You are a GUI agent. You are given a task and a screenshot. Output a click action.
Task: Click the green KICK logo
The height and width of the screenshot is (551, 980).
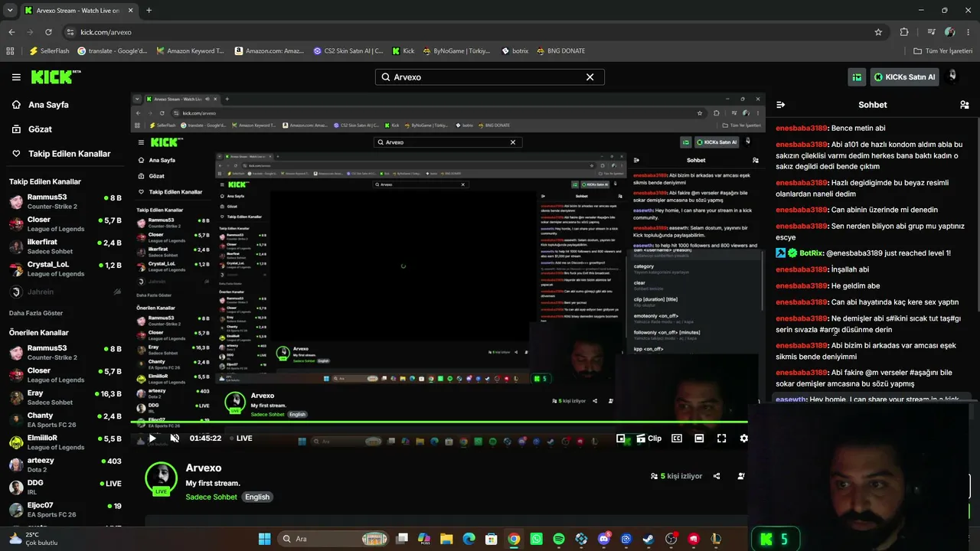(x=56, y=77)
